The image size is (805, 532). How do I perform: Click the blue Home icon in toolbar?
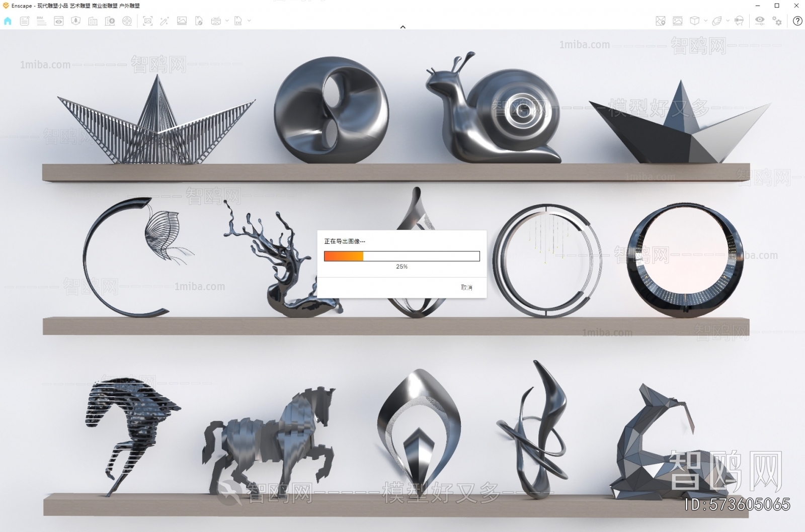coord(8,21)
